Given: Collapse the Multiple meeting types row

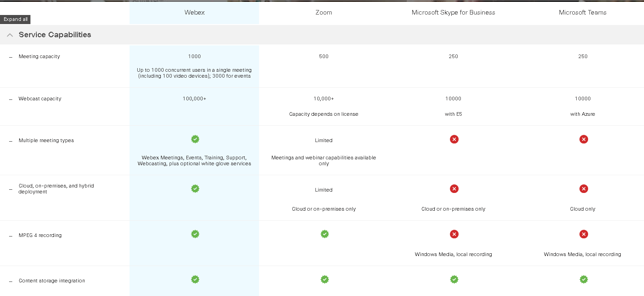Looking at the screenshot, I should pyautogui.click(x=10, y=140).
